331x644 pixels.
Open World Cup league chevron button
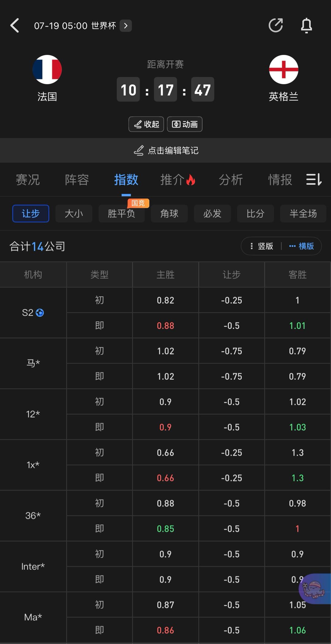coord(126,26)
